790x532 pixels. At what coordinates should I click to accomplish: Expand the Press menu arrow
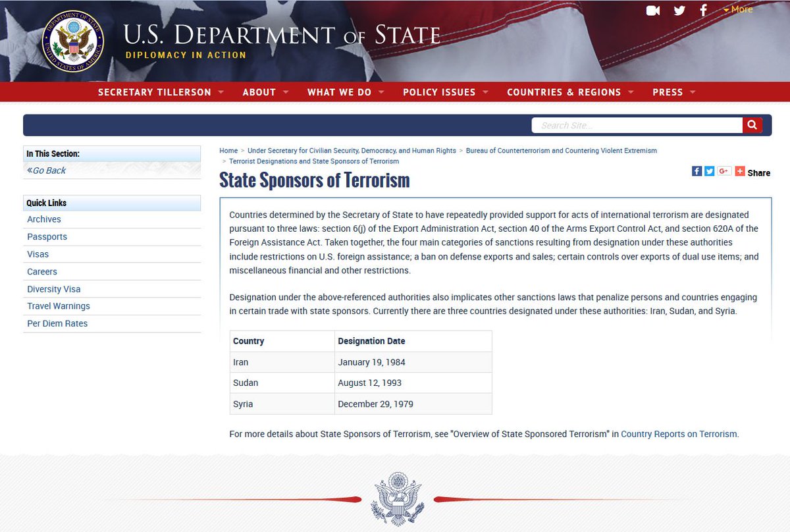coord(693,92)
